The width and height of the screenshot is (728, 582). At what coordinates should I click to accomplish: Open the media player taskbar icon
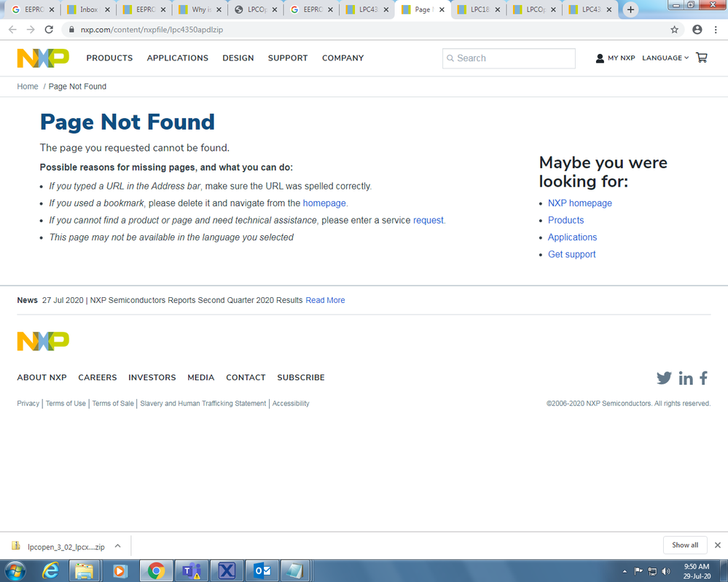click(120, 571)
